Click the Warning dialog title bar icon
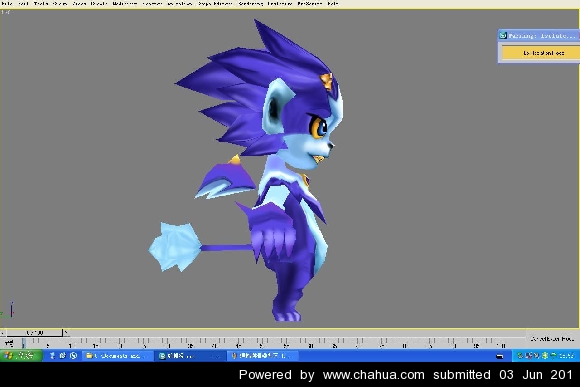This screenshot has height=387, width=580. coord(503,36)
